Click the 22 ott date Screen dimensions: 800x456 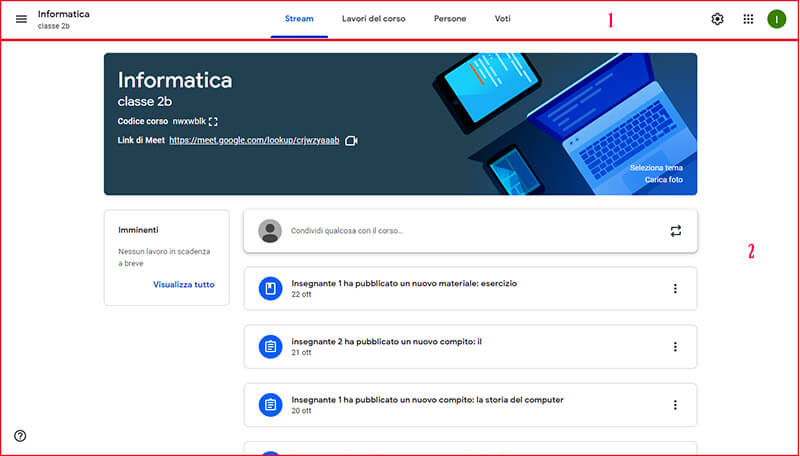[x=301, y=294]
